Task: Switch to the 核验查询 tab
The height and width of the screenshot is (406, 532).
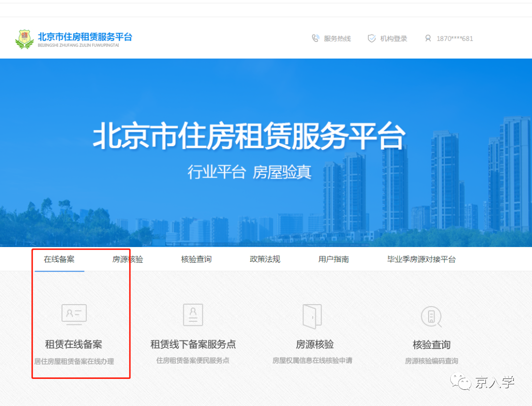Action: click(196, 259)
